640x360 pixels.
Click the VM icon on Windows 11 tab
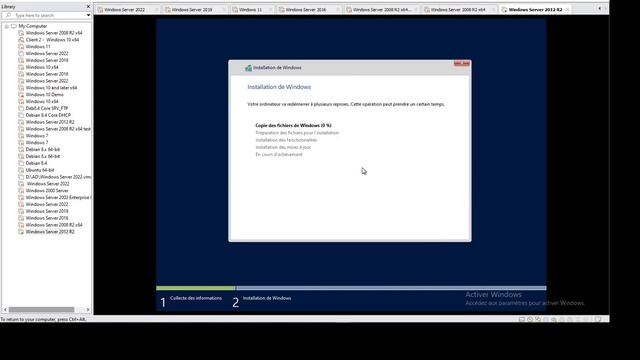click(x=235, y=9)
